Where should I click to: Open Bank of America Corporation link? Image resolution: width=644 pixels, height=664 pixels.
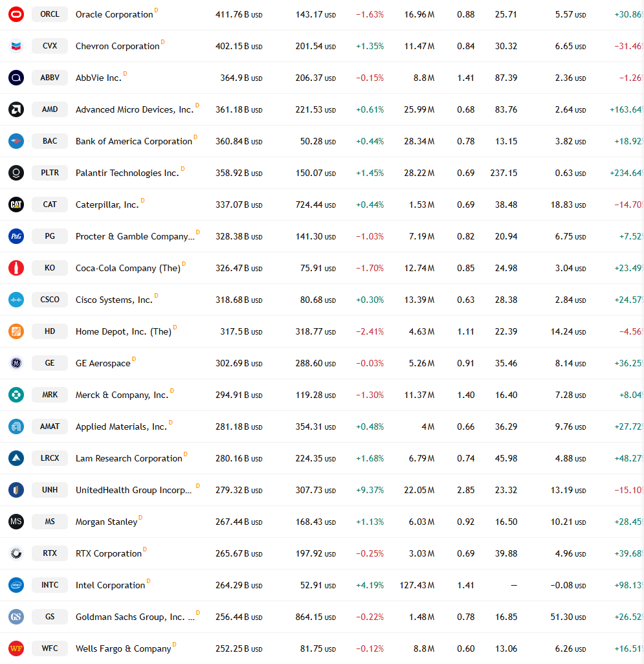pos(134,142)
